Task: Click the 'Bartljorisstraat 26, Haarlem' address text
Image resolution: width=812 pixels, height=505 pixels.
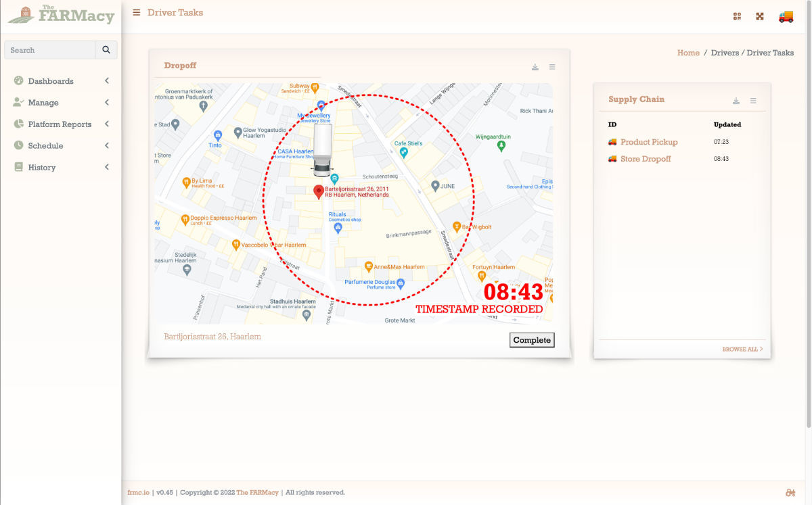Action: coord(212,337)
